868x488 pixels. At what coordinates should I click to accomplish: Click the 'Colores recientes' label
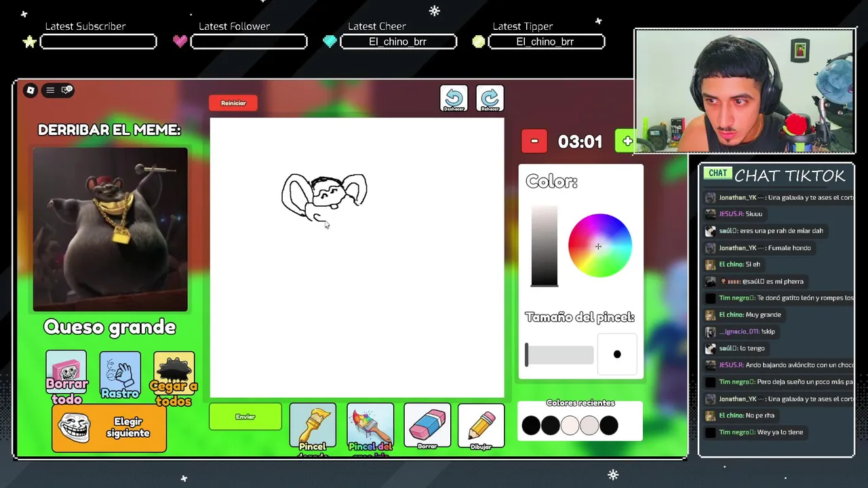[580, 403]
